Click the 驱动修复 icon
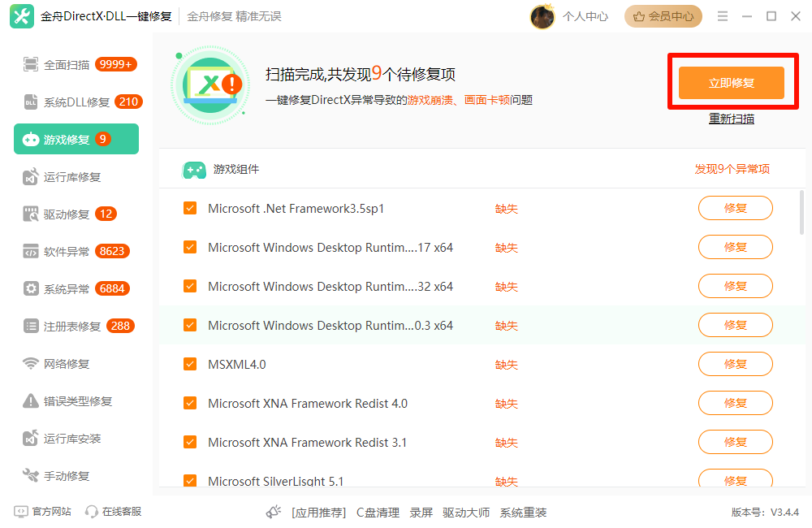 [31, 214]
